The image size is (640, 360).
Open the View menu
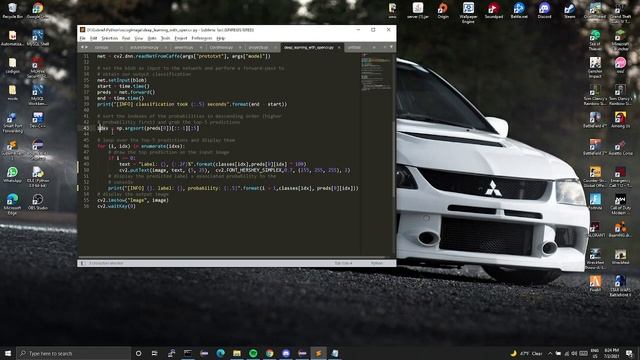pyautogui.click(x=139, y=38)
